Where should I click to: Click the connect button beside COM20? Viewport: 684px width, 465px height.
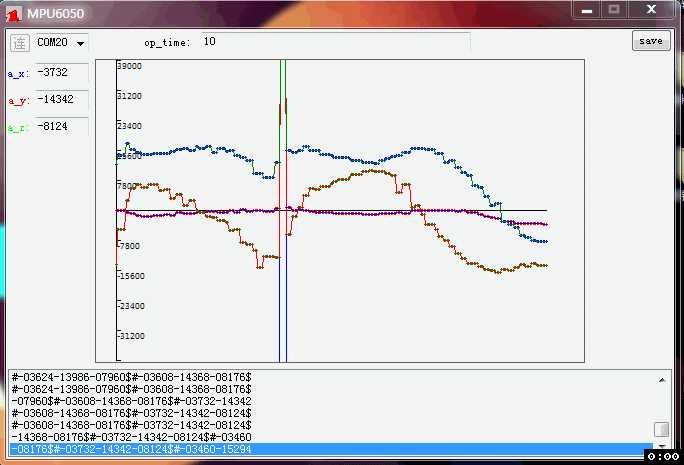pos(20,43)
